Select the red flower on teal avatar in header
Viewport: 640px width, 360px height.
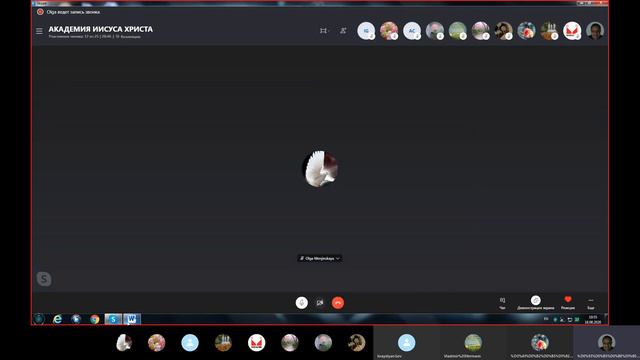pos(527,31)
